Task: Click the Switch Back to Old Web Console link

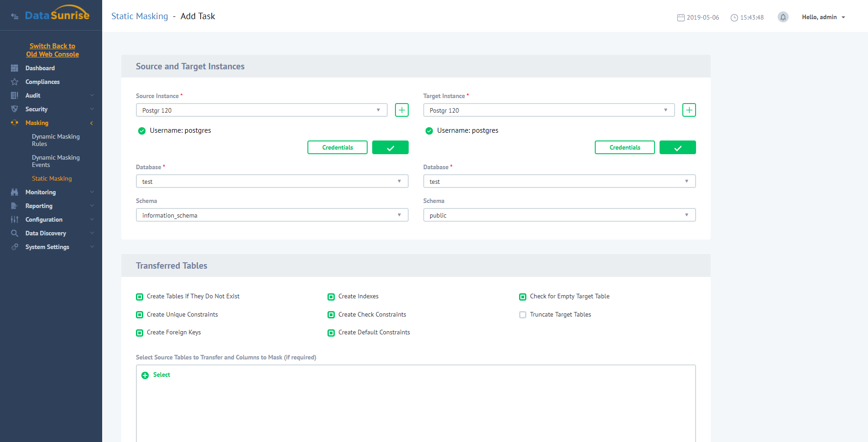Action: 52,50
